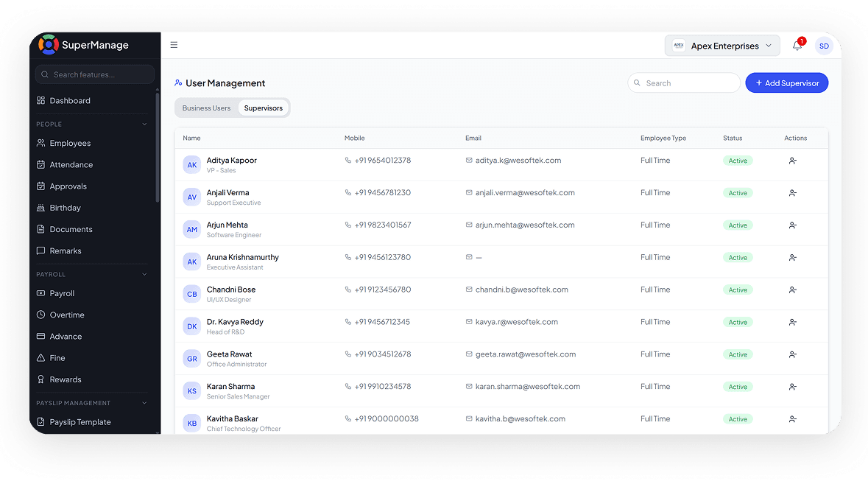Screen dimensions: 868x484
Task: Toggle the hamburger sidebar menu icon
Action: (174, 45)
